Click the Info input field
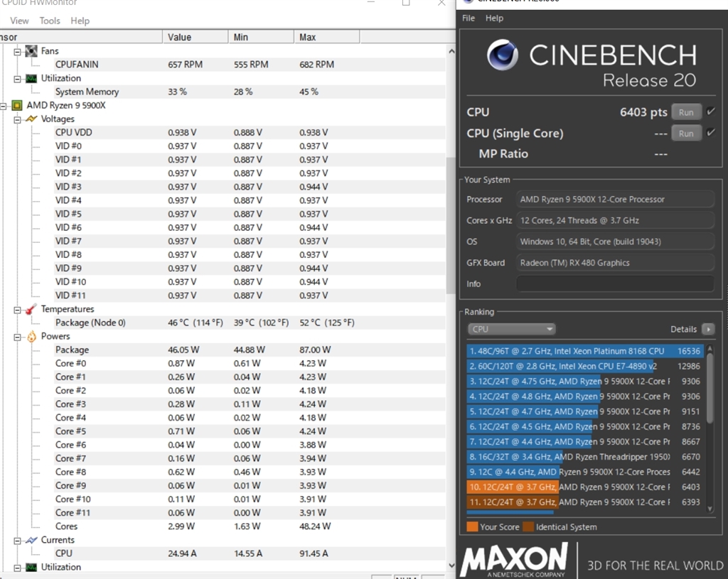 point(615,283)
